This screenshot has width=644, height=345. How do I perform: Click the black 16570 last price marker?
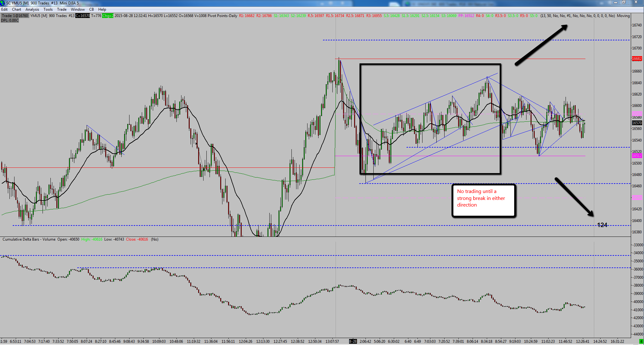click(637, 123)
